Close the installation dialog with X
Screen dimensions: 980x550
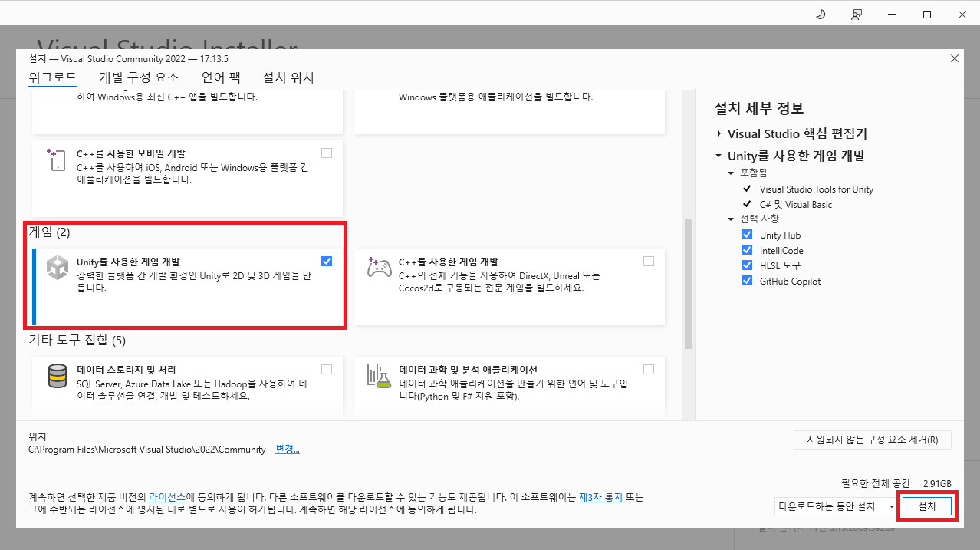(x=955, y=58)
